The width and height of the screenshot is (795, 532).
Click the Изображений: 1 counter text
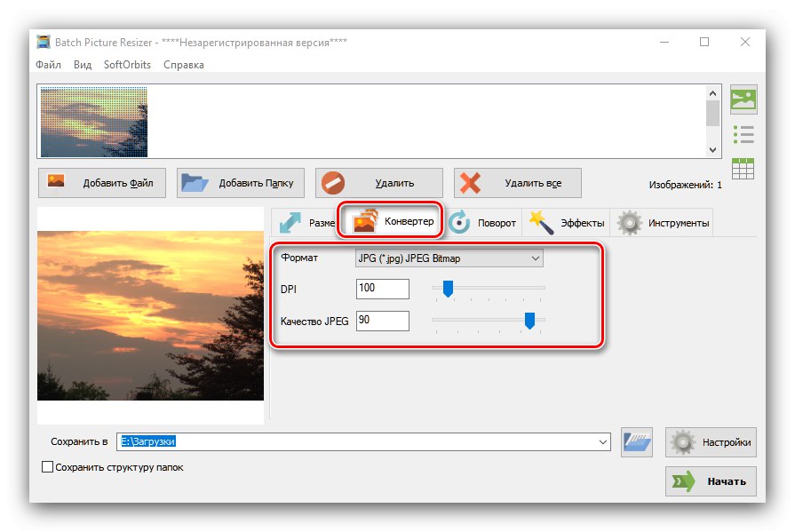685,185
